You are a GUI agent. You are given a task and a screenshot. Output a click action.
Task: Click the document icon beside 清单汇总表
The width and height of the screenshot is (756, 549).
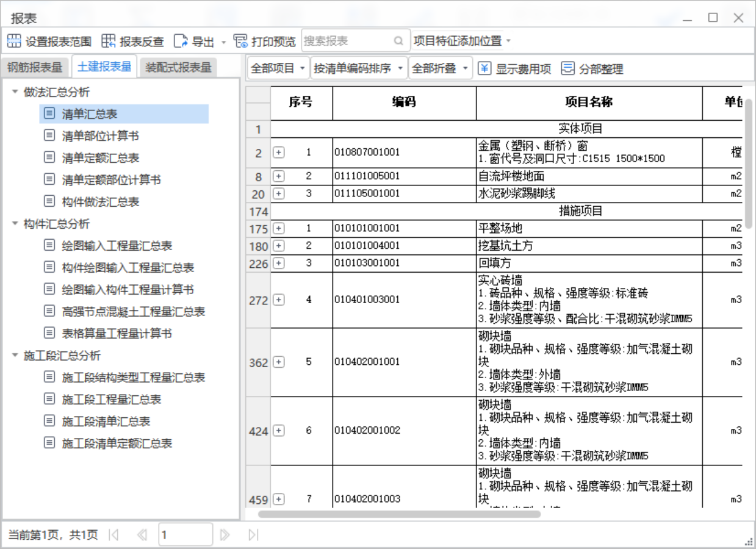tap(49, 113)
